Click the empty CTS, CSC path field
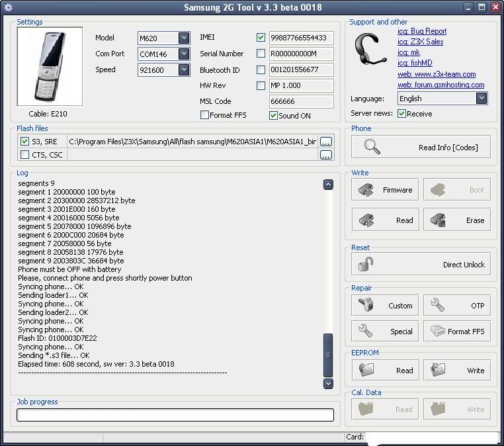The height and width of the screenshot is (446, 504). pyautogui.click(x=192, y=155)
